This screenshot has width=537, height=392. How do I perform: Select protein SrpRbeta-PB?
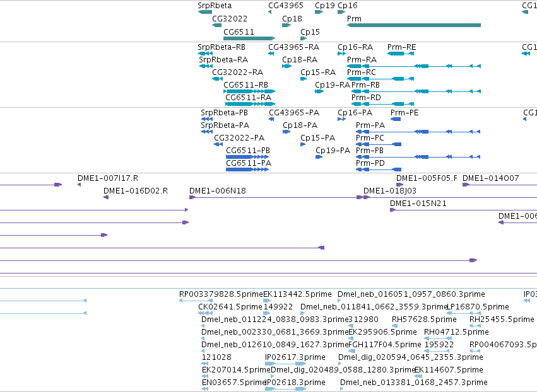[x=224, y=113]
